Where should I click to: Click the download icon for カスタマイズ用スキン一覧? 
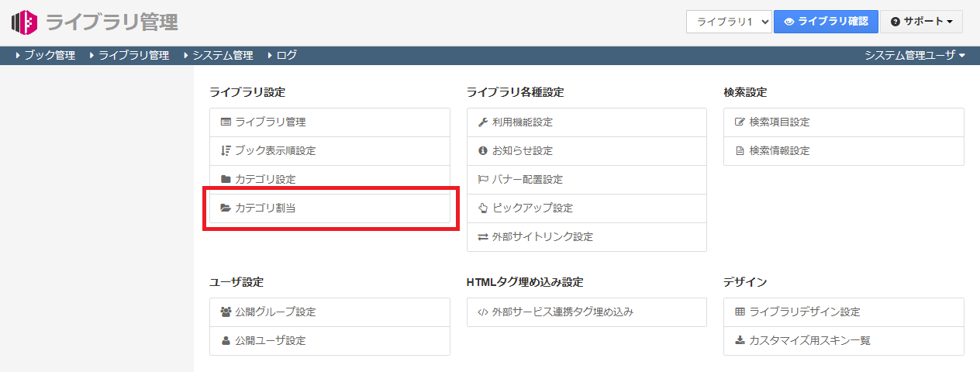coord(740,341)
